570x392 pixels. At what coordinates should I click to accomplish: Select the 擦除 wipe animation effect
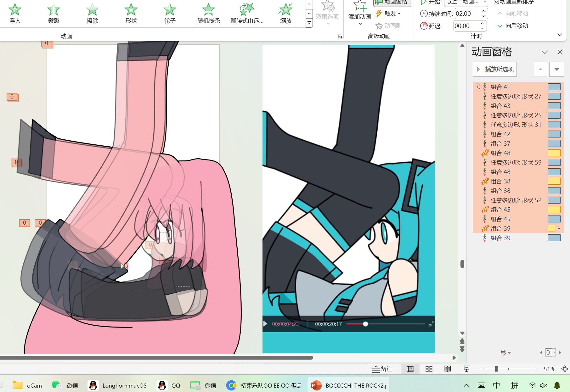(92, 14)
